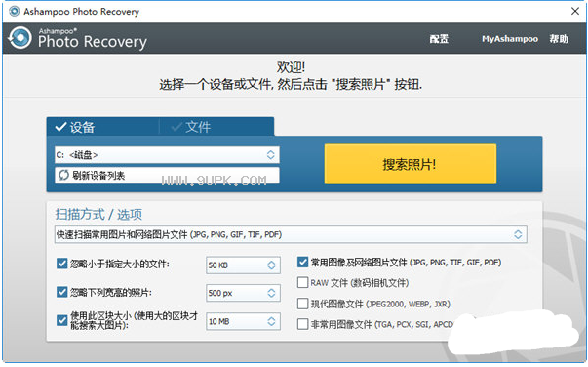Open the 配置 menu
Viewport: 588px width, 367px height.
[x=439, y=39]
